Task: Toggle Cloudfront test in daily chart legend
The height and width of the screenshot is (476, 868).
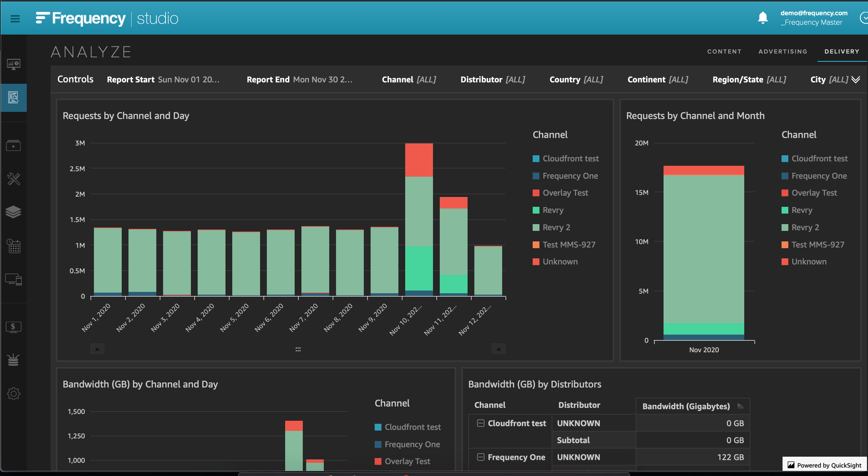Action: pyautogui.click(x=566, y=159)
